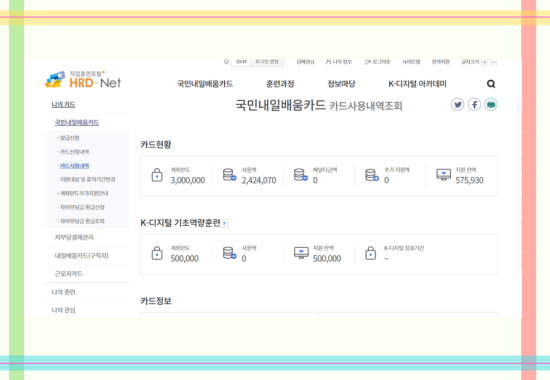Click the session clock icon

(x=227, y=62)
